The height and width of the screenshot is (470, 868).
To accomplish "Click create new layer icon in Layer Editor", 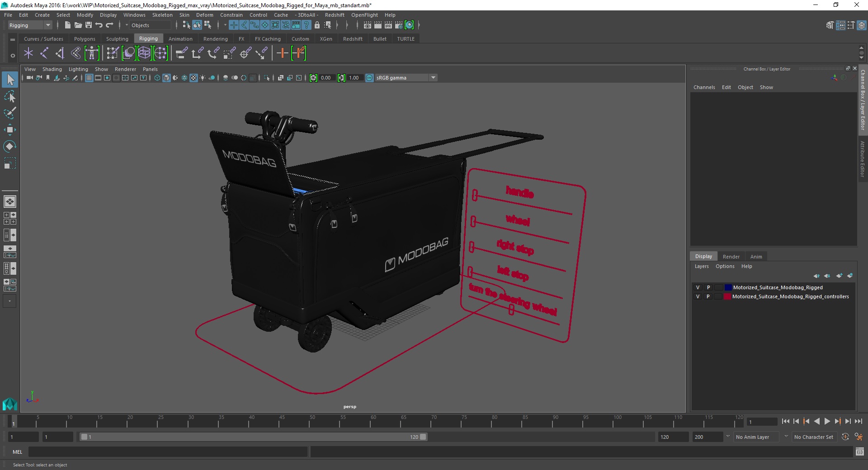I will 839,276.
